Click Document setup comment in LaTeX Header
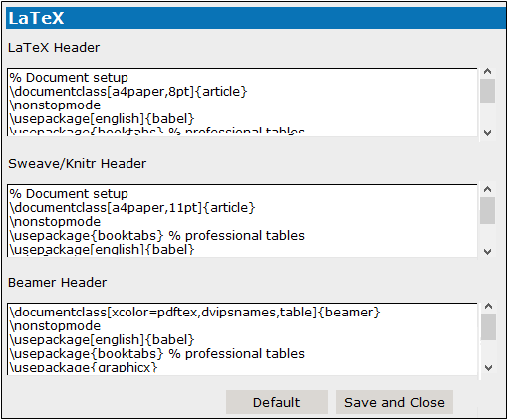This screenshot has width=508, height=420. tap(69, 78)
